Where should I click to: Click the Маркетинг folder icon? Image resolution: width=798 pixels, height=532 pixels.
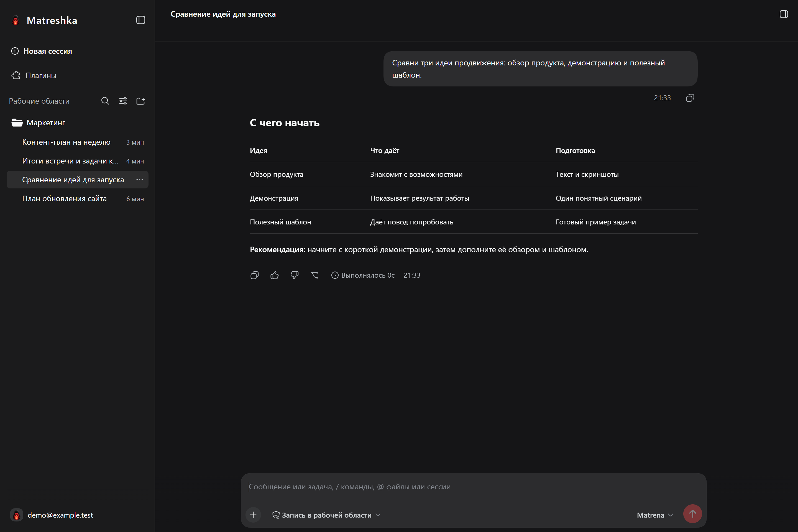tap(17, 122)
